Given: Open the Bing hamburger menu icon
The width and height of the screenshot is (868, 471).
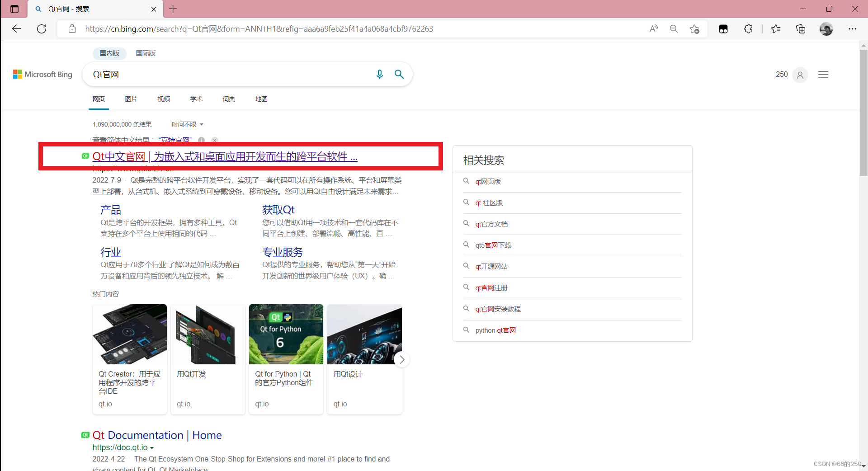Looking at the screenshot, I should click(823, 74).
